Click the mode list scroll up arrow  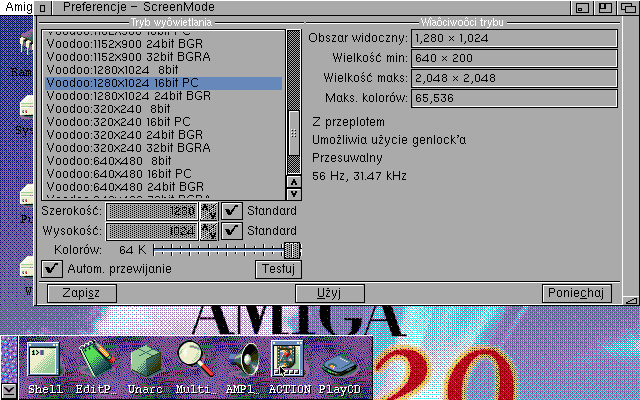[294, 182]
